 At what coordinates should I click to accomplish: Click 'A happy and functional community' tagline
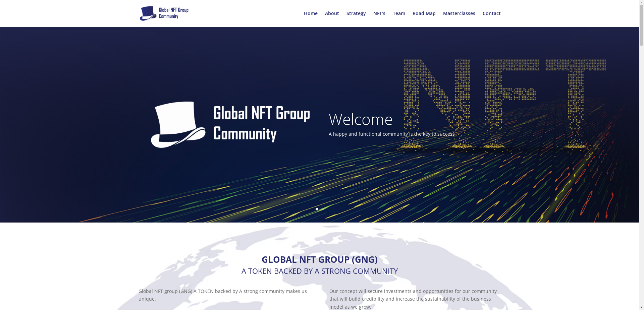click(x=392, y=134)
